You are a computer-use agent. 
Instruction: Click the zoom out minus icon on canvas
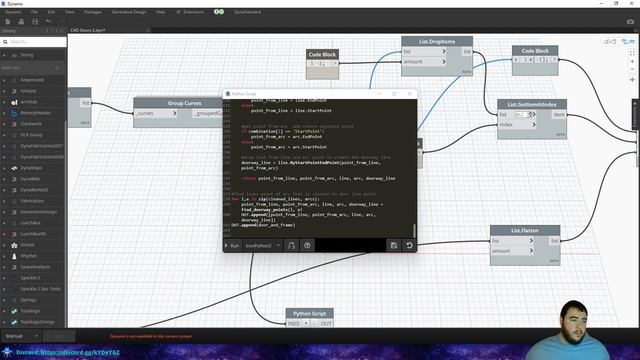point(632,69)
